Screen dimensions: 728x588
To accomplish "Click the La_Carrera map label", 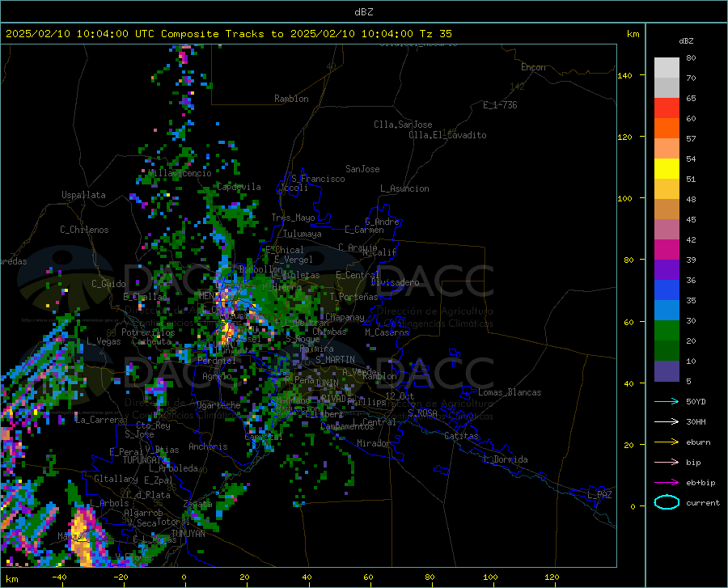I will point(99,420).
